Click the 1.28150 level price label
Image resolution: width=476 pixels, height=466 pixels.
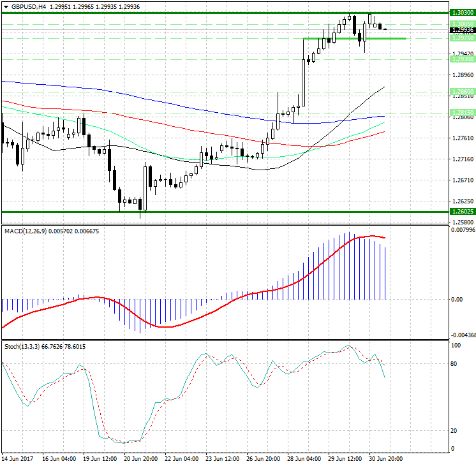click(x=461, y=113)
